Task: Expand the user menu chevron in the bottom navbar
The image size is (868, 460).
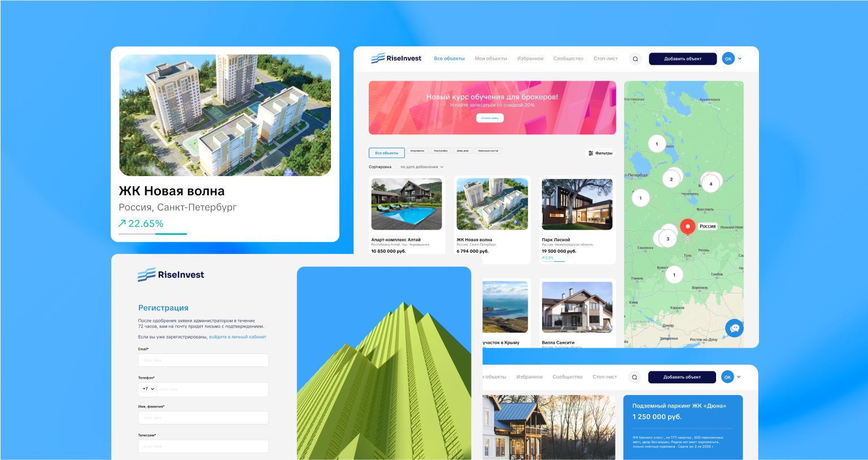Action: (739, 377)
